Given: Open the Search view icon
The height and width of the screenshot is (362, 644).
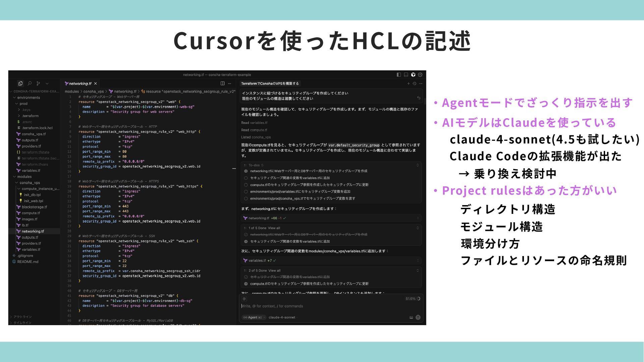Looking at the screenshot, I should coord(30,83).
